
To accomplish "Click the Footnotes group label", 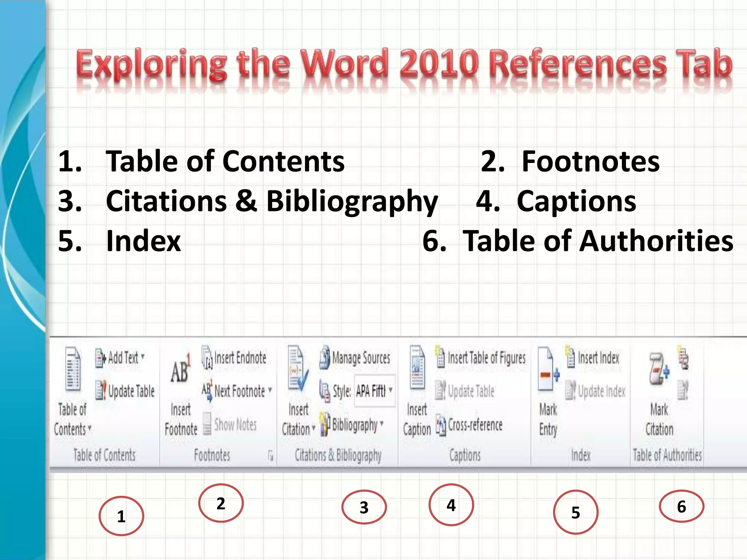I will [x=212, y=455].
